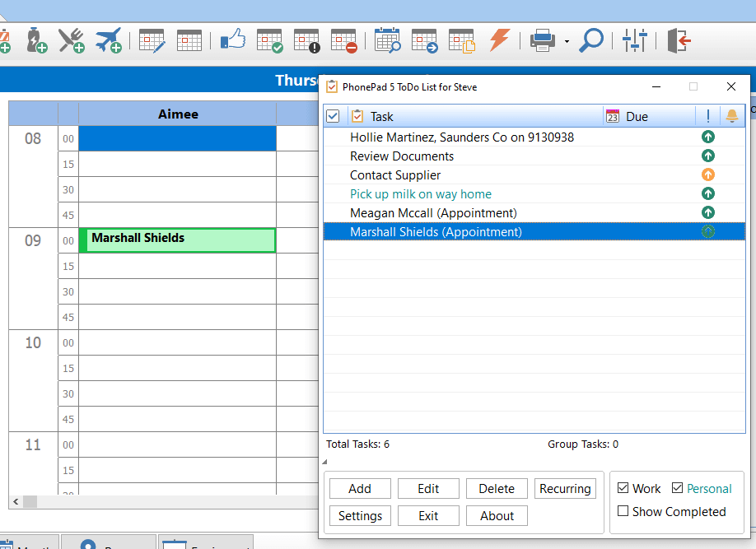Click the edit appointment calendar-pencil icon
756x549 pixels.
click(152, 40)
